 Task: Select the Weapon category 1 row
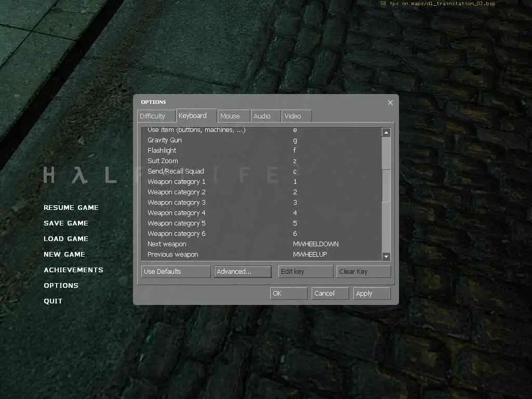click(262, 181)
